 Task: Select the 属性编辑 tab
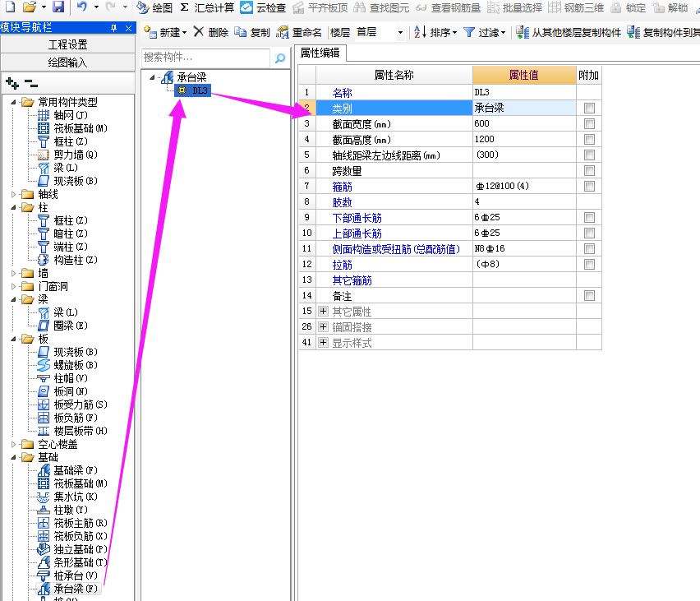[x=320, y=53]
